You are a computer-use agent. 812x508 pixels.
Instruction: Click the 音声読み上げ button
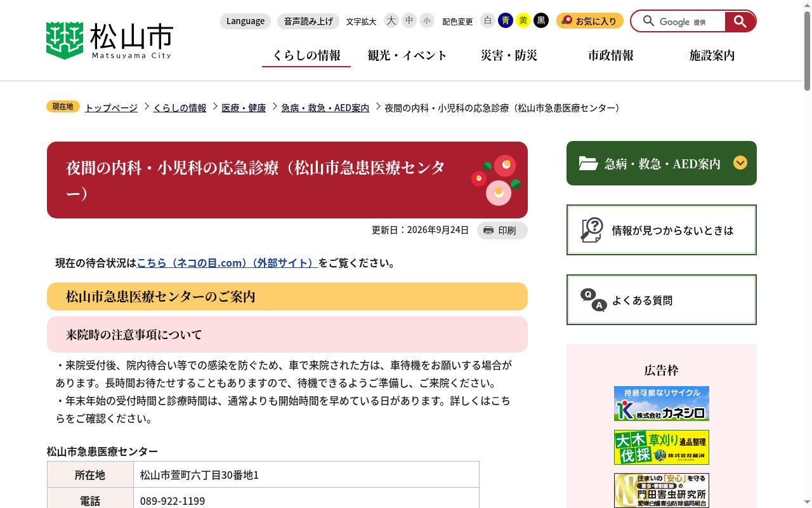(308, 21)
